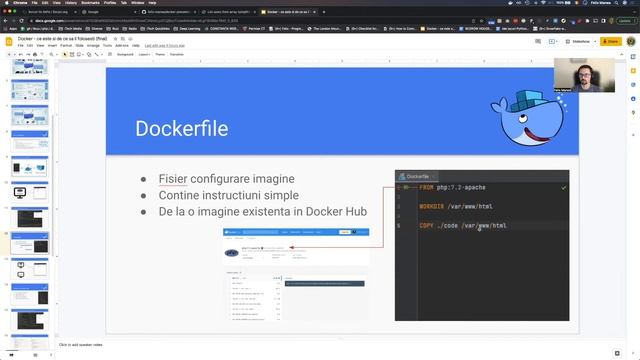This screenshot has height=360, width=640.
Task: Click the Apple menu logo
Action: [6, 3]
